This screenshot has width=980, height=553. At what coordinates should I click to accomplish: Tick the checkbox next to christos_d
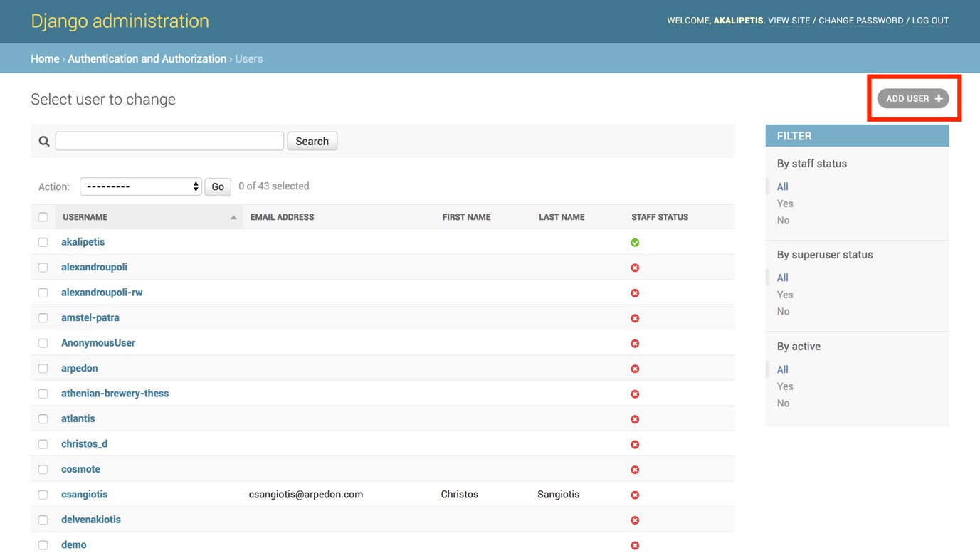click(x=43, y=444)
